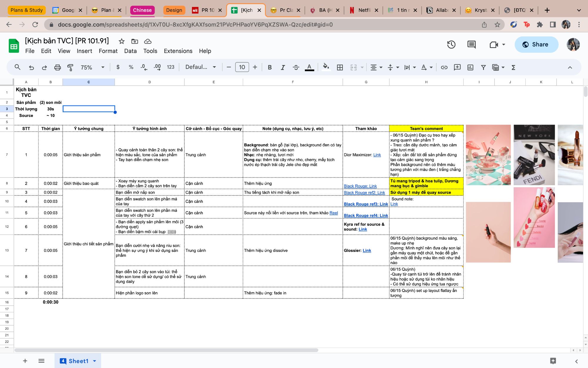Collapse the toolbar with the up chevron
The image size is (588, 368).
pyautogui.click(x=570, y=67)
